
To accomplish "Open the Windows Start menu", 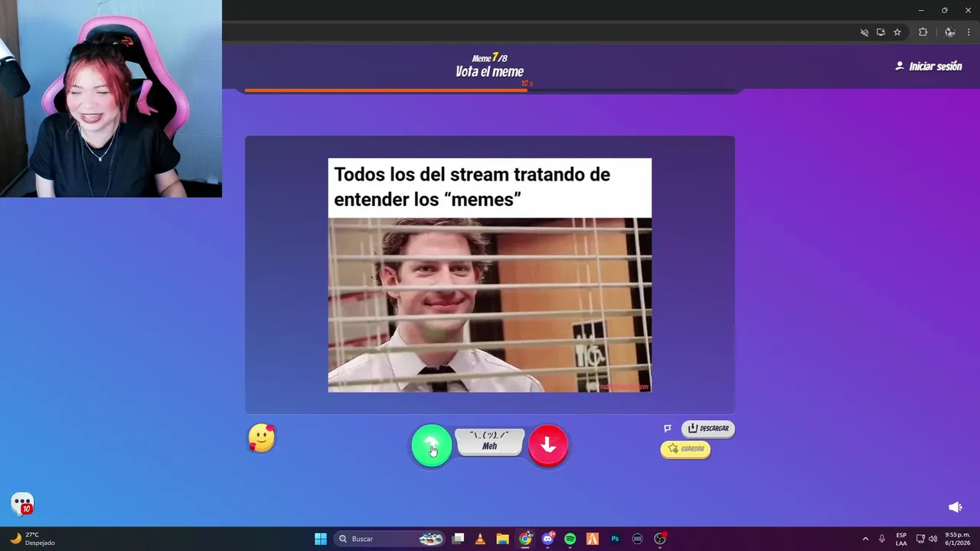I will pos(321,539).
